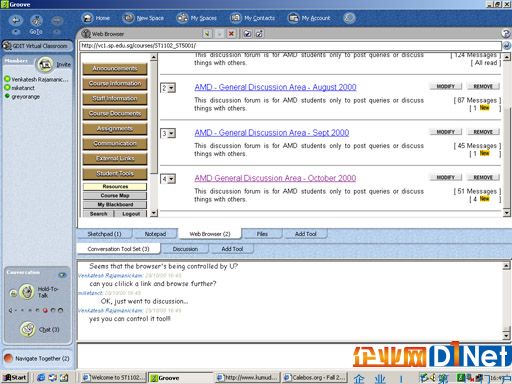The image size is (512, 384).
Task: Click the browser URL address field
Action: pos(290,46)
